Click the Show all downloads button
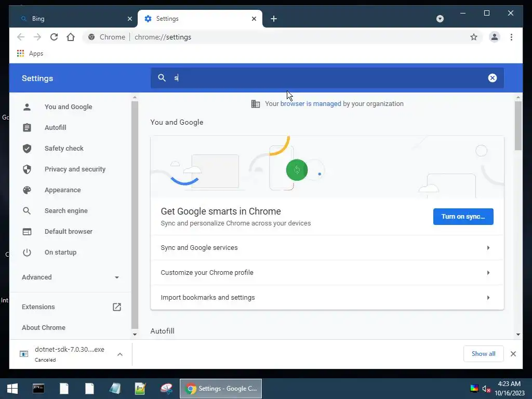This screenshot has width=532, height=399. 483,354
